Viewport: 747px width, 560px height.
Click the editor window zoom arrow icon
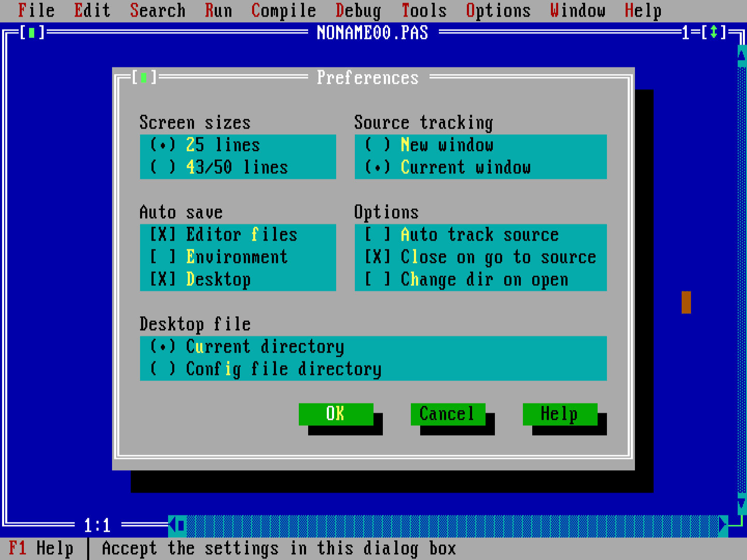click(714, 33)
